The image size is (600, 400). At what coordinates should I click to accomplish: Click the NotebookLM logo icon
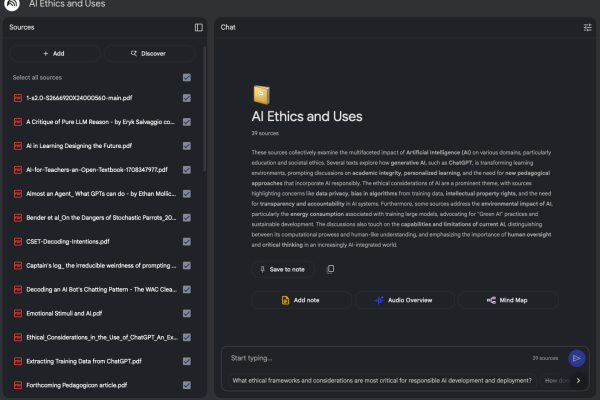[x=12, y=4]
